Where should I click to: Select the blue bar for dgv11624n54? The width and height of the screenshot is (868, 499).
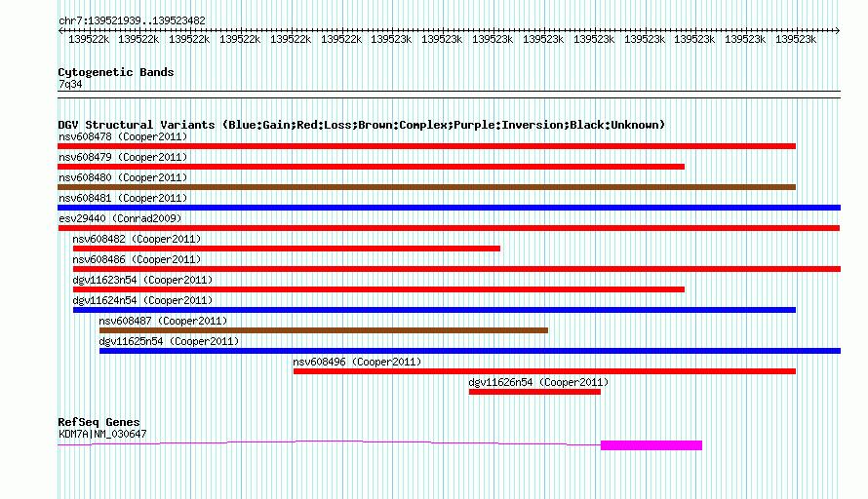[x=435, y=310]
